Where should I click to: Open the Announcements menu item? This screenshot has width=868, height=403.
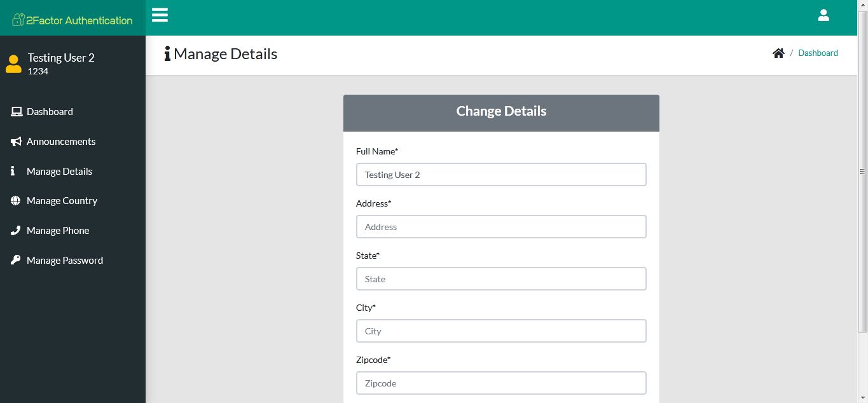(x=61, y=141)
